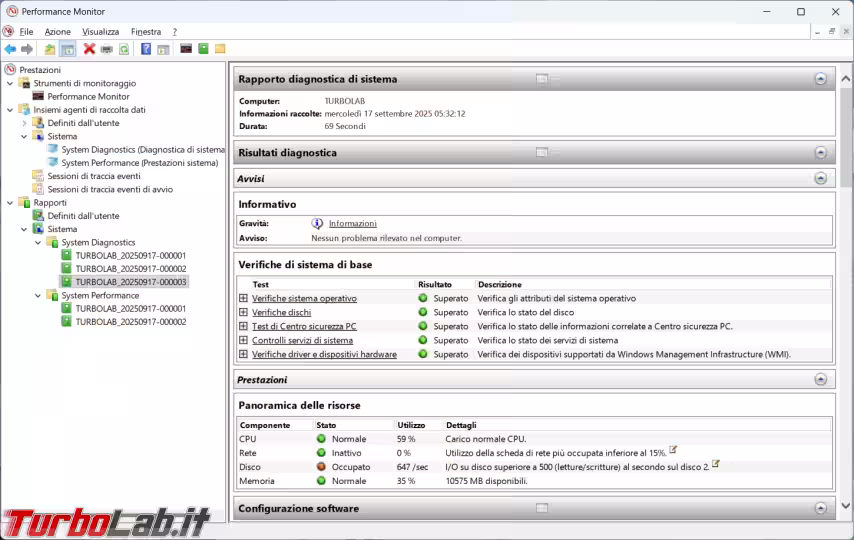Viewport: 854px width, 540px height.
Task: Open the Test di Centro sicurezza PC link
Action: [x=304, y=326]
